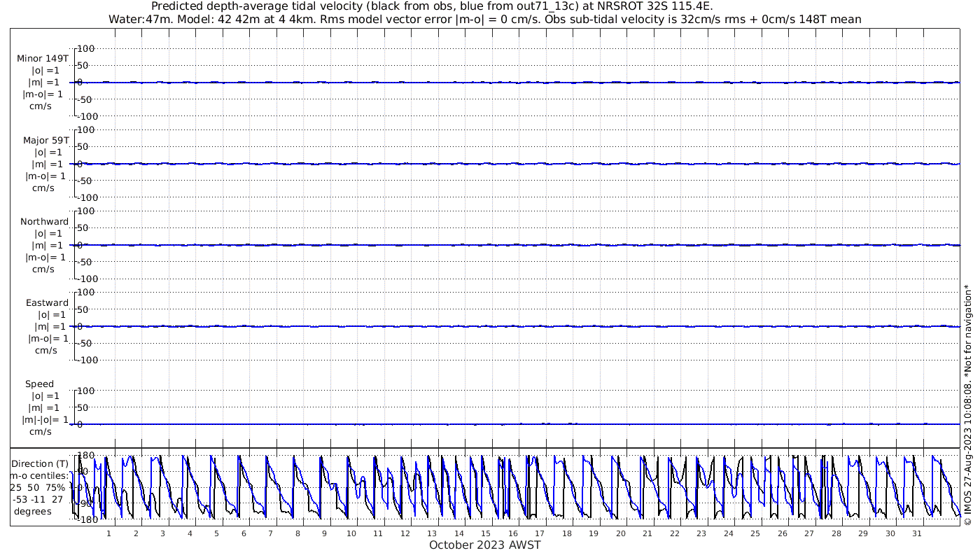The height and width of the screenshot is (560, 980).
Task: Click the 'Predicted depth-average tidal velocity' title line
Action: [432, 6]
